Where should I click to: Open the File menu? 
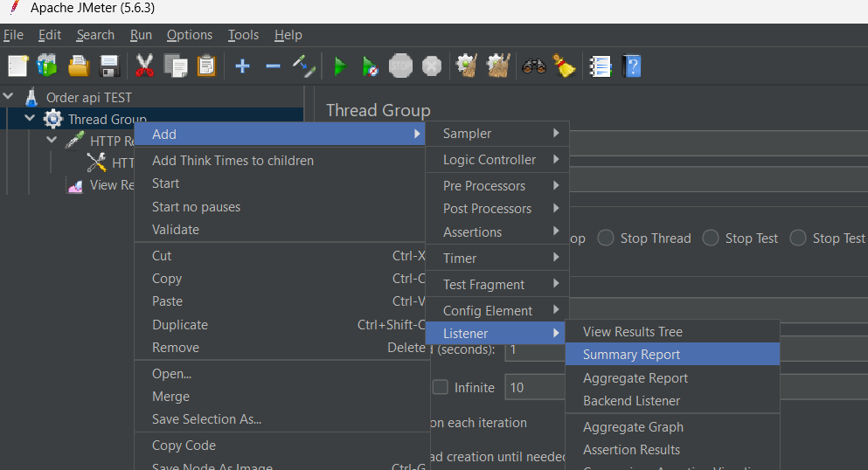tap(13, 35)
